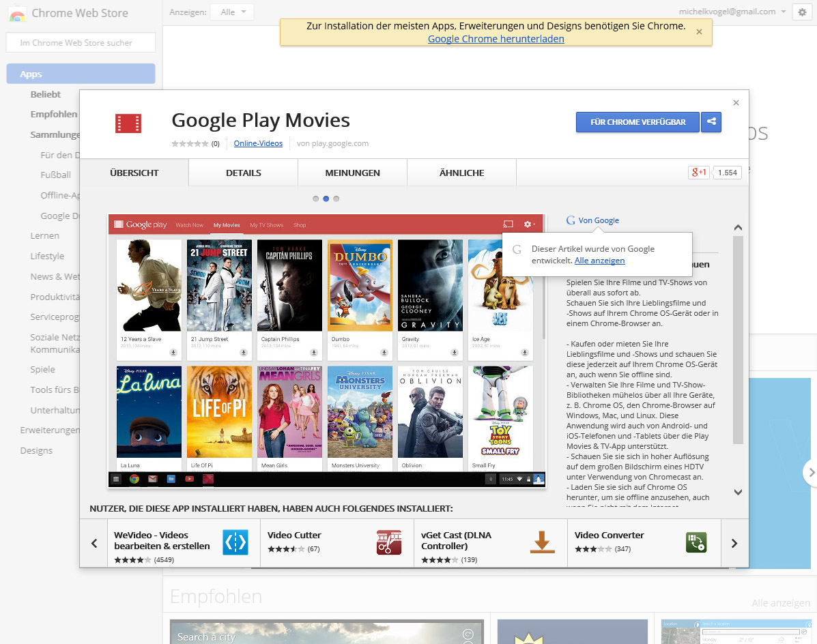
Task: Click the Video Converter green icon
Action: point(696,542)
